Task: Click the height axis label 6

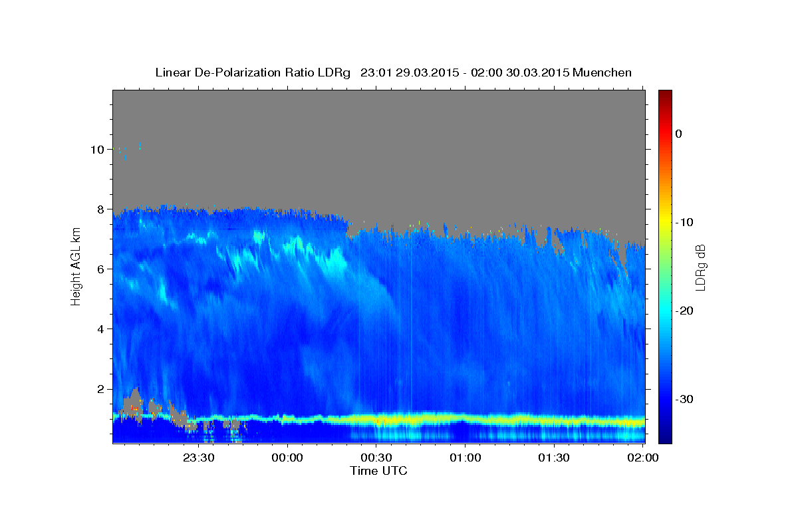Action: (101, 269)
